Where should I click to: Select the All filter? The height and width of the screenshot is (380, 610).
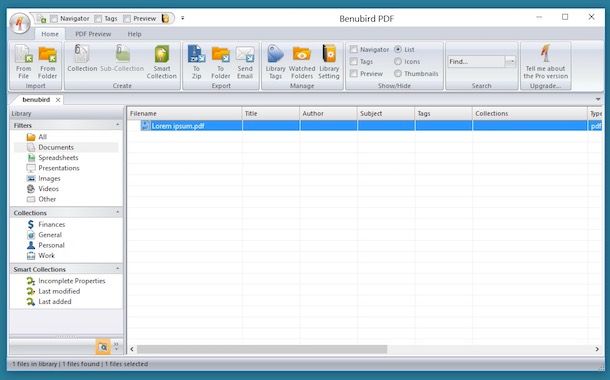[x=37, y=137]
